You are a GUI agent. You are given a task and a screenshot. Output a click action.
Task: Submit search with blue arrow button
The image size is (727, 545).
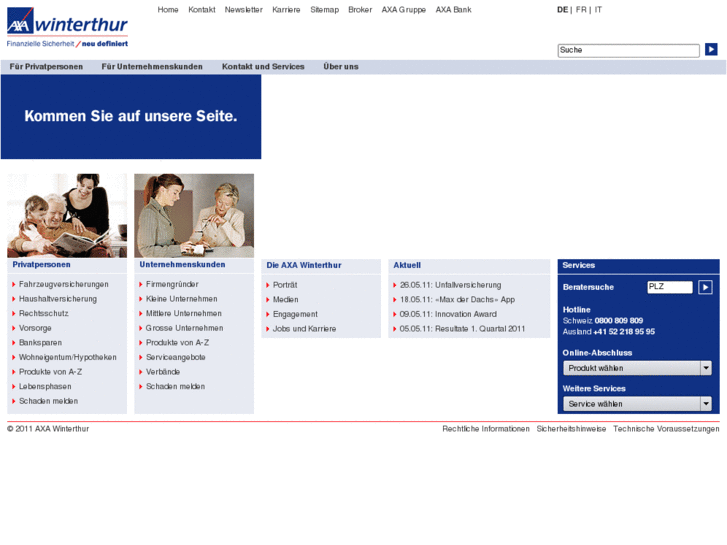[711, 49]
